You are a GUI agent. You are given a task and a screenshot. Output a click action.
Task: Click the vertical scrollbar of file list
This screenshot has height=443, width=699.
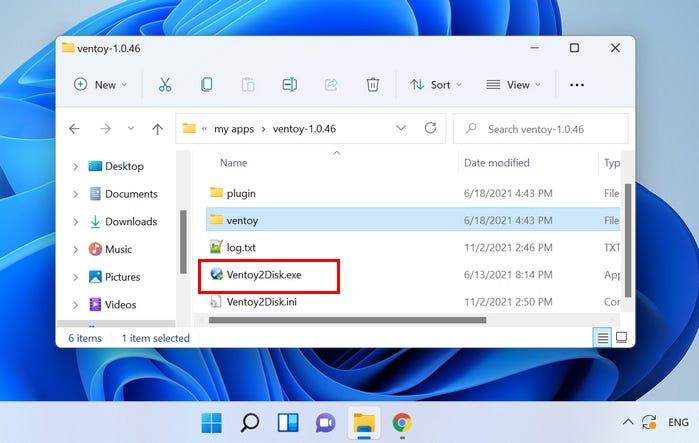[x=628, y=240]
